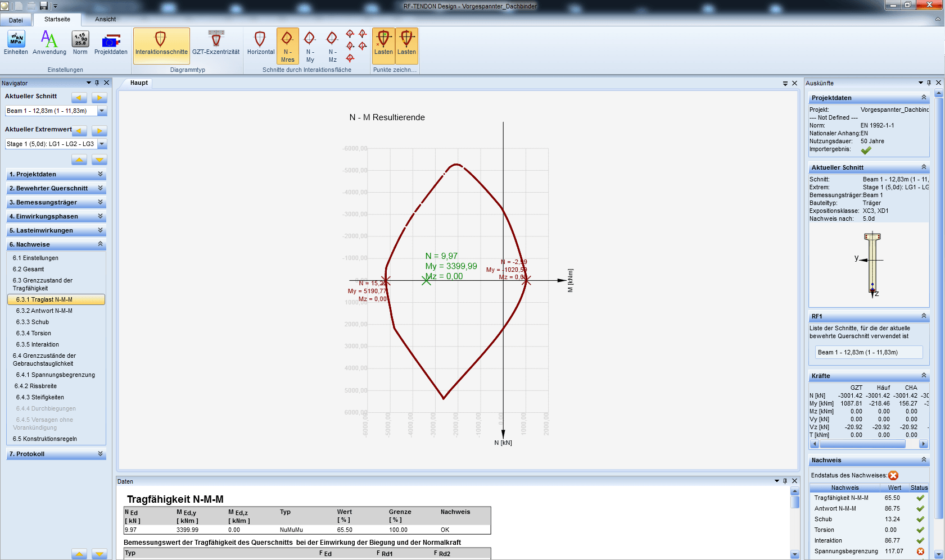This screenshot has width=945, height=560.
Task: Click the down arrow at the Navigator bottom
Action: [x=100, y=554]
